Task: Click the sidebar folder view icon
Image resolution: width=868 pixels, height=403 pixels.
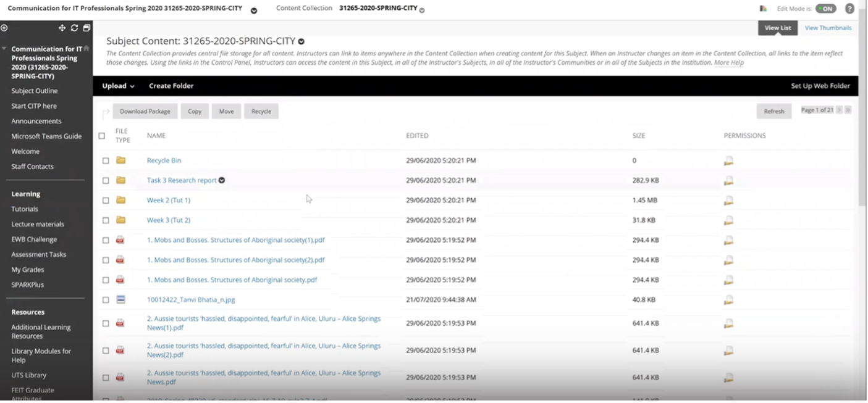Action: click(86, 28)
